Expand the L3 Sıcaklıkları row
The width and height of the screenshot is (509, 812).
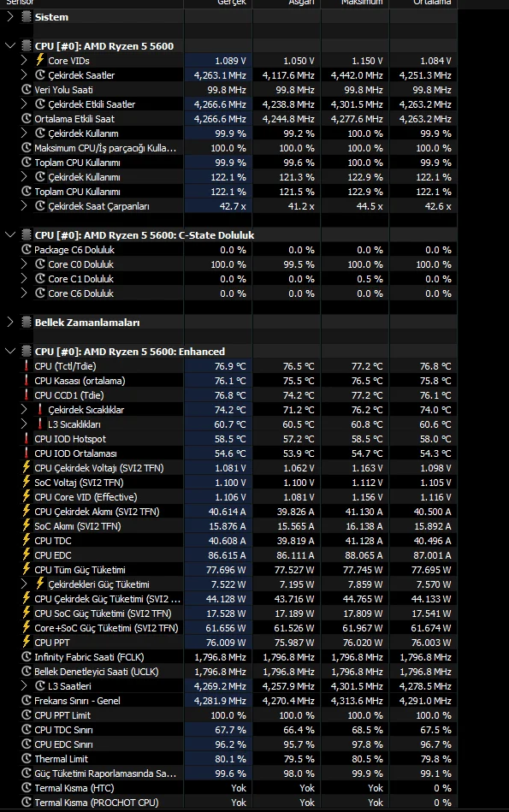pos(24,424)
